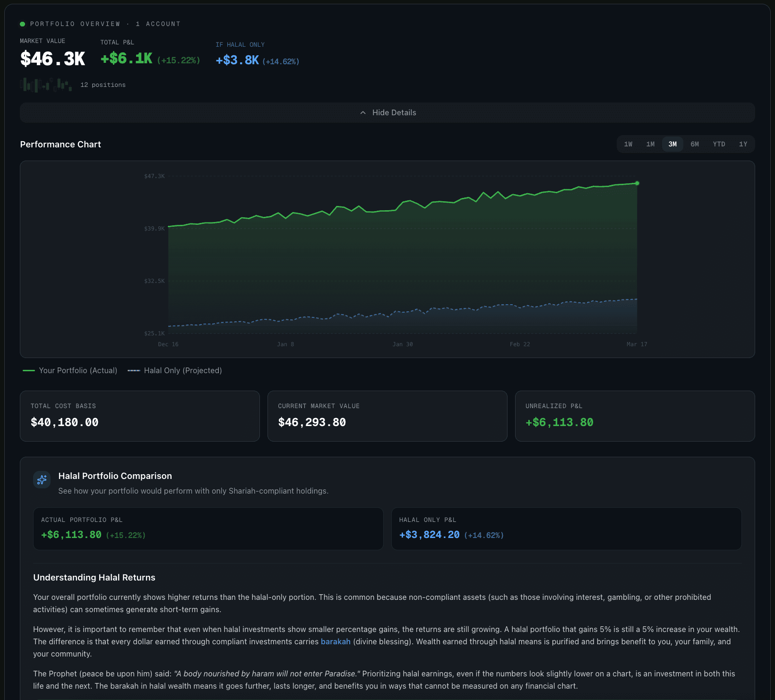Click the sparkle icon beside Halal Portfolio Comparison
The image size is (775, 700).
coord(42,480)
